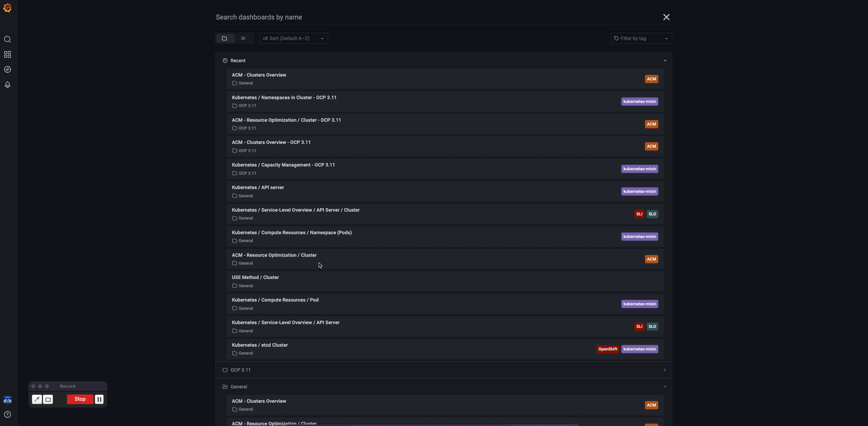Screen dimensions: 868x426
Task: Open Explore using the compass icon
Action: pyautogui.click(x=8, y=69)
